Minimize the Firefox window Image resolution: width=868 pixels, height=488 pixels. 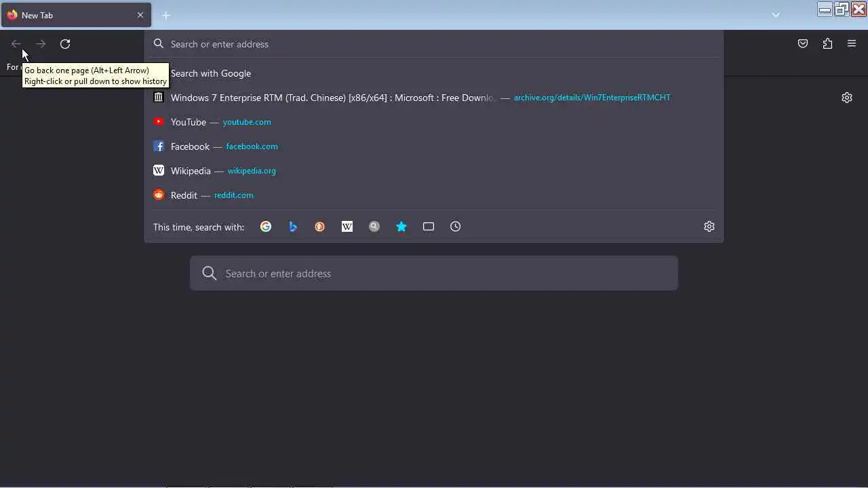825,9
